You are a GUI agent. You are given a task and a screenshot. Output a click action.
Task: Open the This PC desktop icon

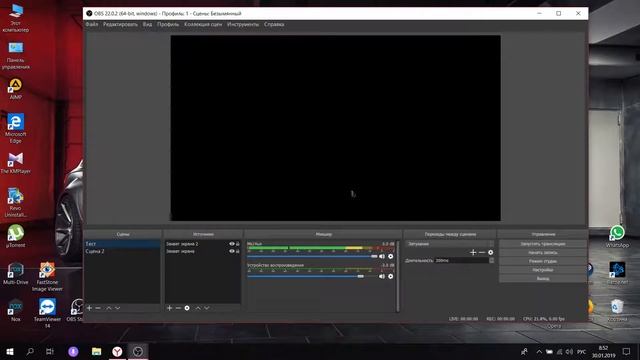click(x=16, y=18)
